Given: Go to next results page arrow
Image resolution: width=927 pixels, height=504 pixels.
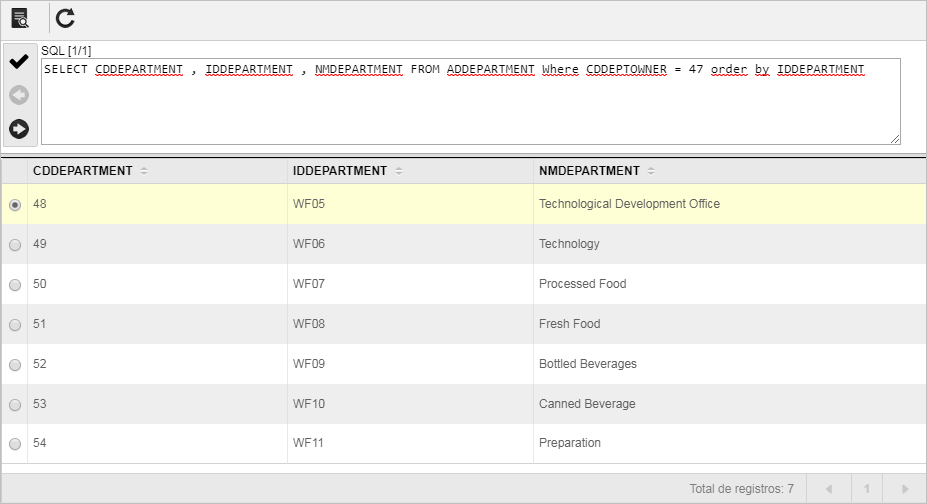Looking at the screenshot, I should pos(905,489).
